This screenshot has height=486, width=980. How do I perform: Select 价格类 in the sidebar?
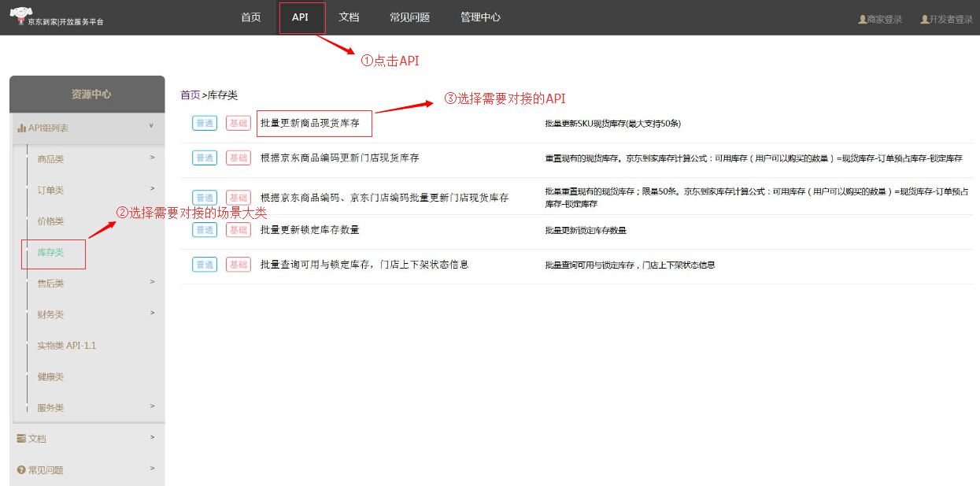[x=50, y=221]
